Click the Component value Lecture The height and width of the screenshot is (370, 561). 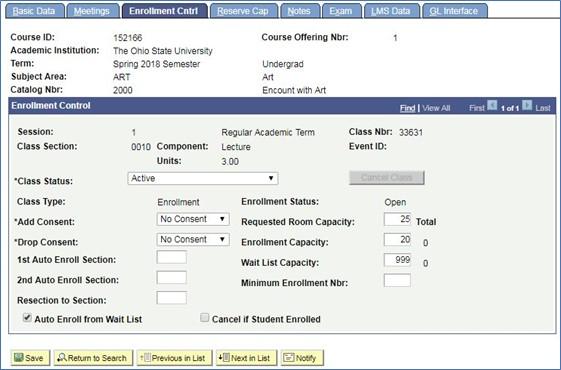pyautogui.click(x=236, y=147)
